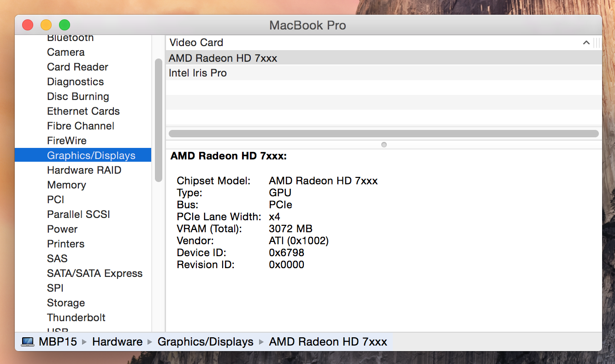615x364 pixels.
Task: Select the highlighted Graphics/Displays sidebar item
Action: click(x=83, y=155)
